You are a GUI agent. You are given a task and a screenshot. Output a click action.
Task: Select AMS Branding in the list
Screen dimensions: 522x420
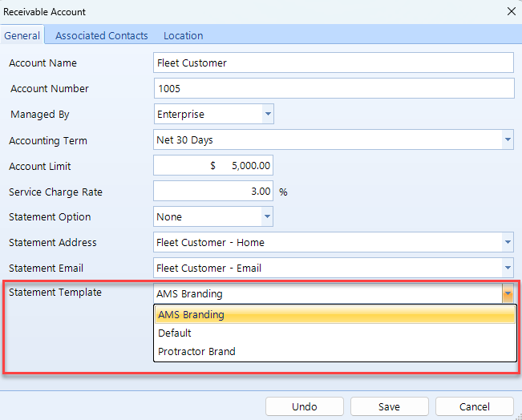click(x=335, y=314)
